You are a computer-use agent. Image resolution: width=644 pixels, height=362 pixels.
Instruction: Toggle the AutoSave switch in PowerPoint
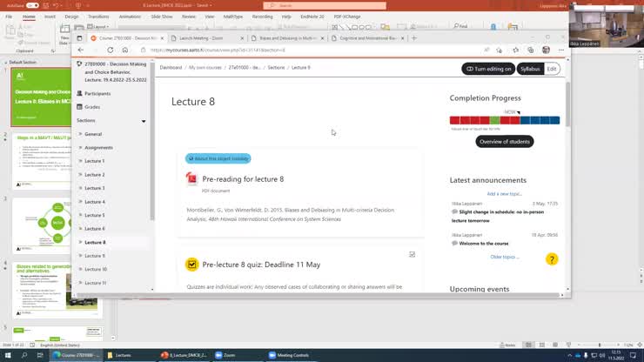[32, 5]
